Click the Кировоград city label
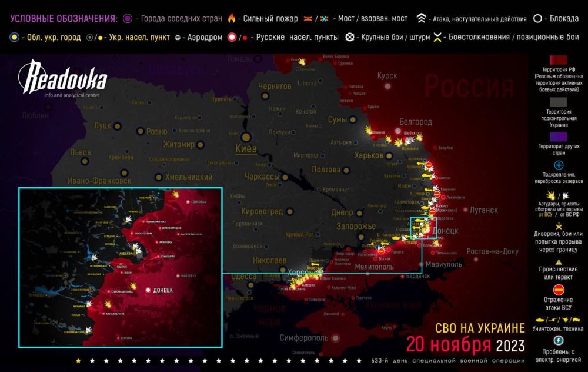Screen dimensions: 588x372 click(x=262, y=211)
